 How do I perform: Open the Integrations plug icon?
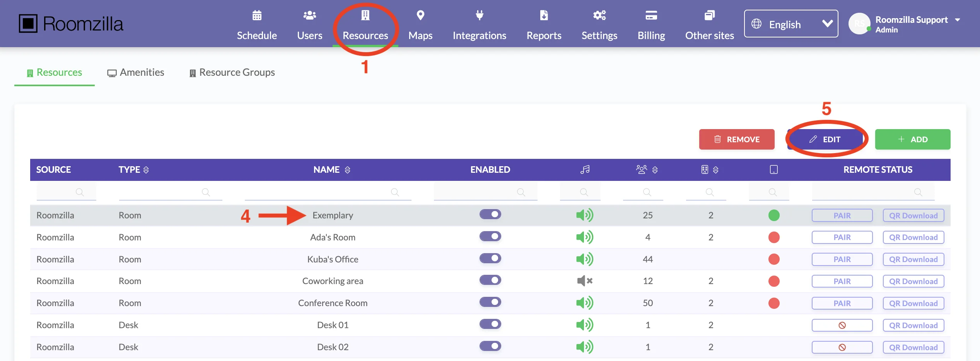(479, 15)
